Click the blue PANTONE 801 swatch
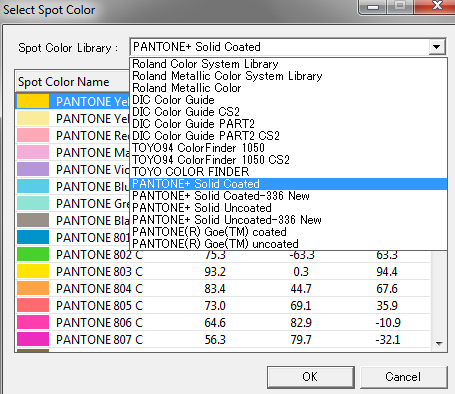This screenshot has height=394, width=455. click(x=33, y=237)
